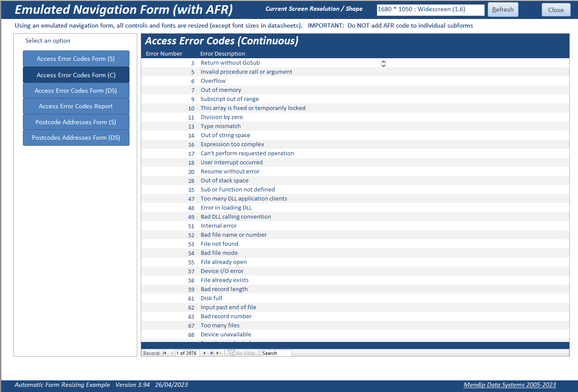Viewport: 578px width, 392px height.
Task: Click the record Search box
Action: click(x=276, y=353)
